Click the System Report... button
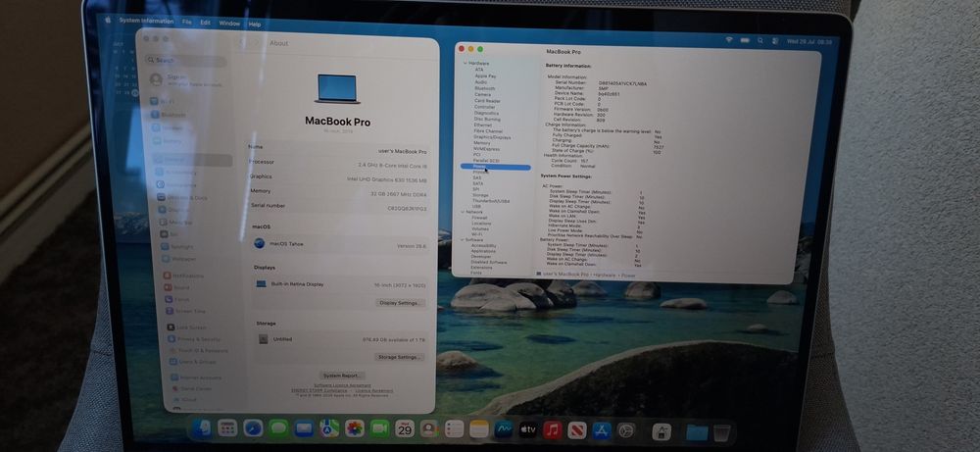Screen dimensions: 980x452 tap(342, 376)
